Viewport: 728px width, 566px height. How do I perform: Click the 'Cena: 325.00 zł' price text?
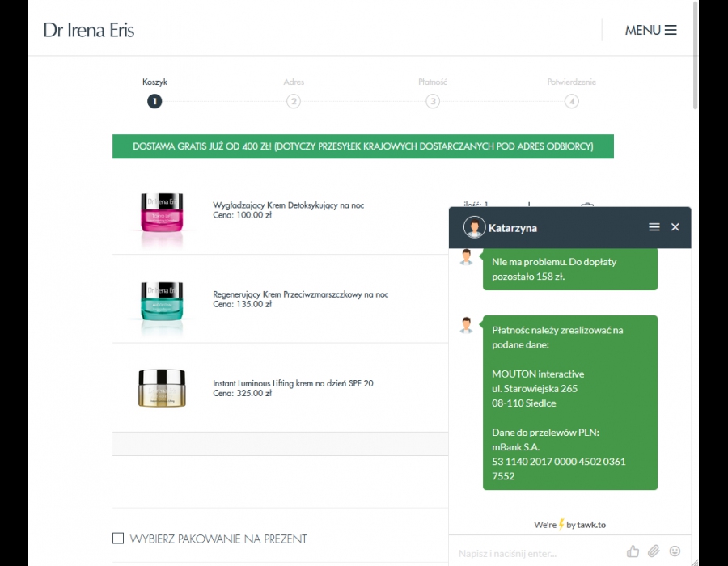tap(243, 394)
